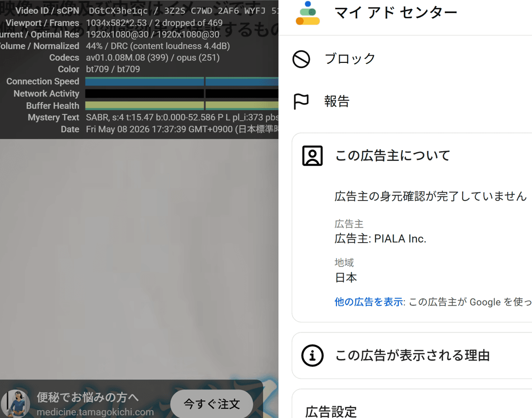Click the Network Activity graph bar
This screenshot has width=532, height=418.
coord(182,94)
